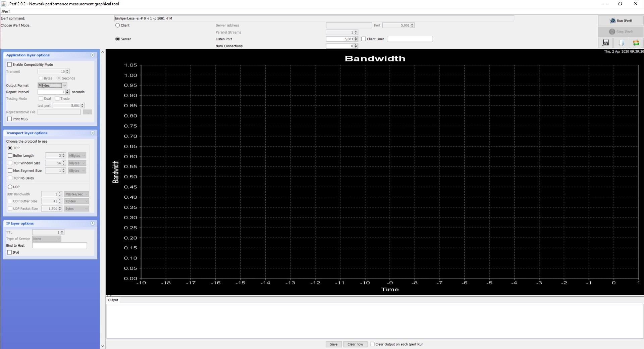The height and width of the screenshot is (349, 644).
Task: Toggle Enable Compatibility Mode
Action: coord(9,64)
